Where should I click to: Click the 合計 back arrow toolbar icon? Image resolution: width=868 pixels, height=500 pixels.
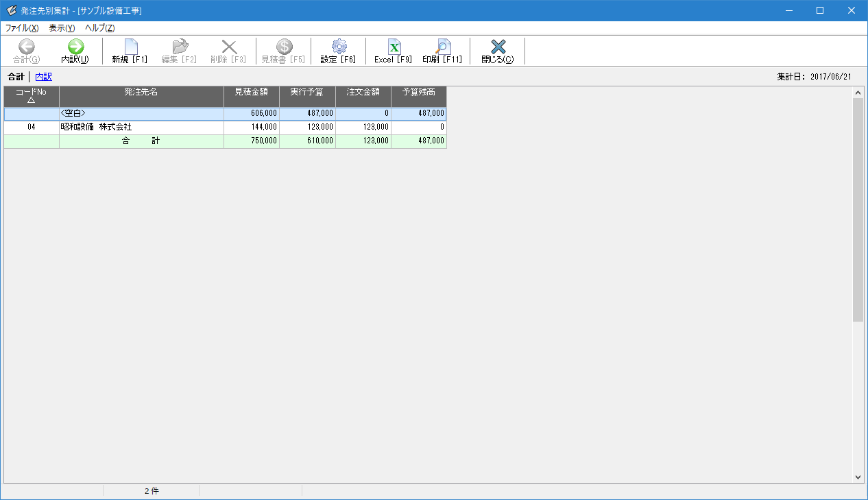pos(27,47)
